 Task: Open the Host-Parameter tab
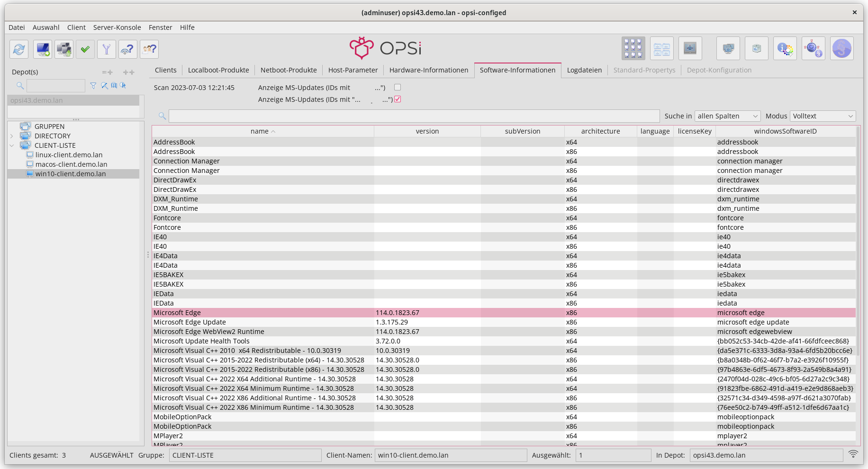(x=353, y=70)
